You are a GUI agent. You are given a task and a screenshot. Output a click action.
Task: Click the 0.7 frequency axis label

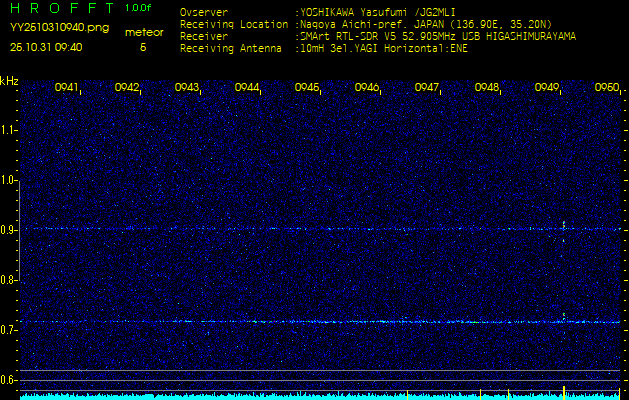(x=9, y=330)
